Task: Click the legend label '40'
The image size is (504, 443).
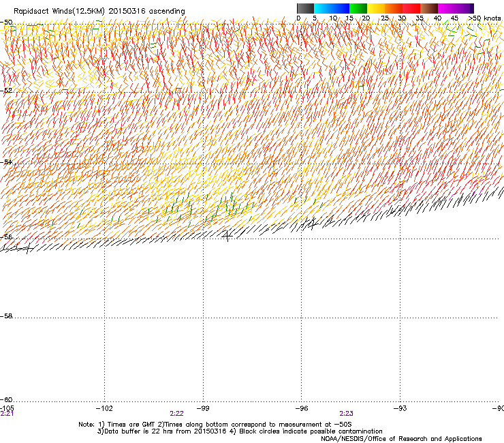Action: pyautogui.click(x=437, y=18)
